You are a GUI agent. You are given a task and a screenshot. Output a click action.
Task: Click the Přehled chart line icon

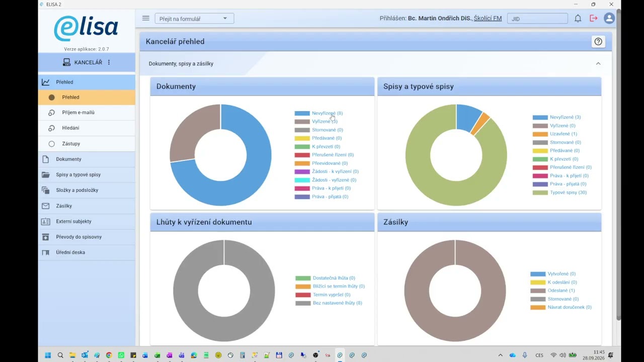[46, 82]
